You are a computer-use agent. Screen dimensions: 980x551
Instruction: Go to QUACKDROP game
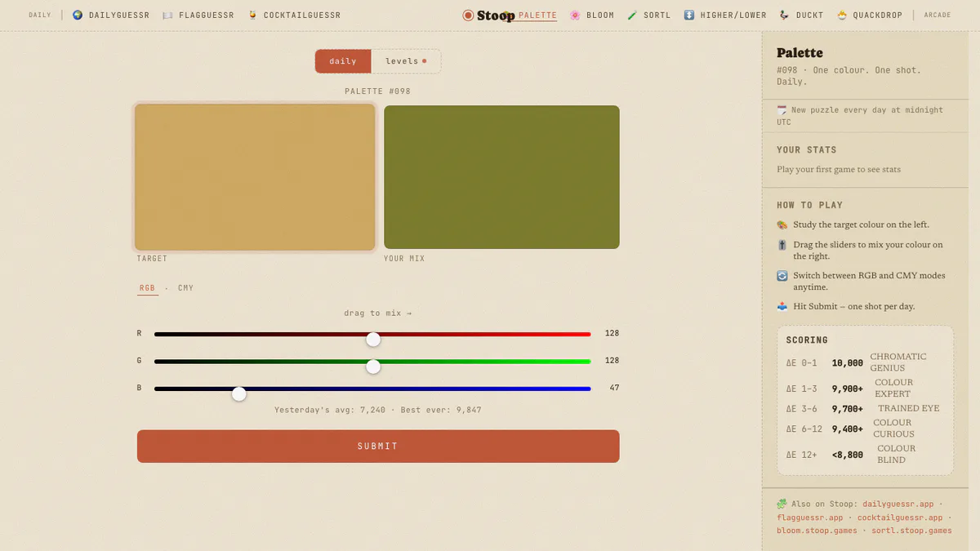point(880,15)
